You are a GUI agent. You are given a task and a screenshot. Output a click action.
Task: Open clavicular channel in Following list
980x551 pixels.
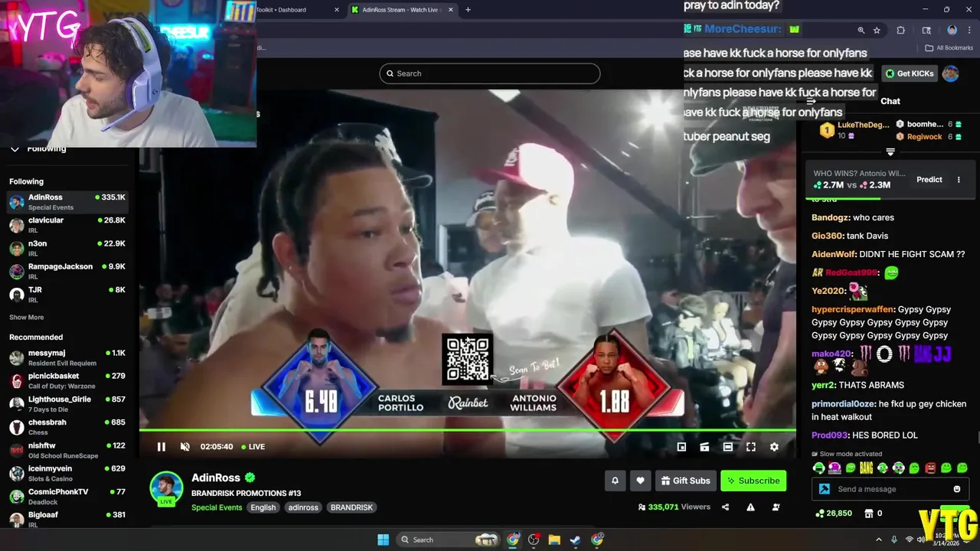(67, 225)
